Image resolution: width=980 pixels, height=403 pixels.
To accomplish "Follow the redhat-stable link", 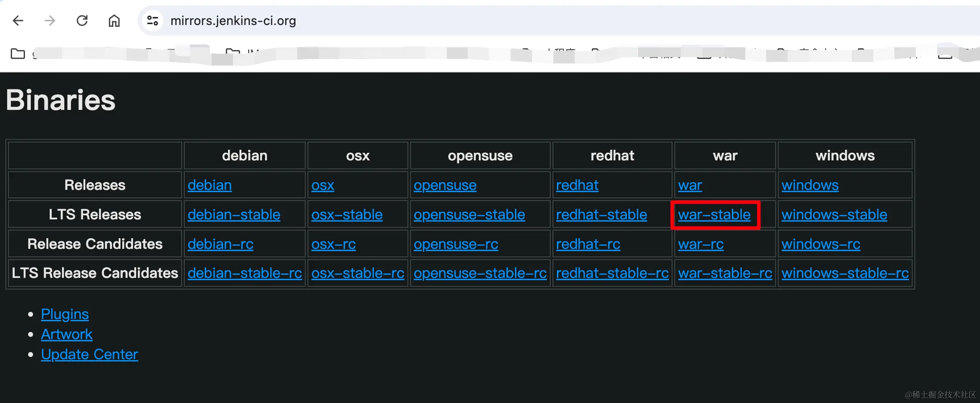I will (602, 214).
